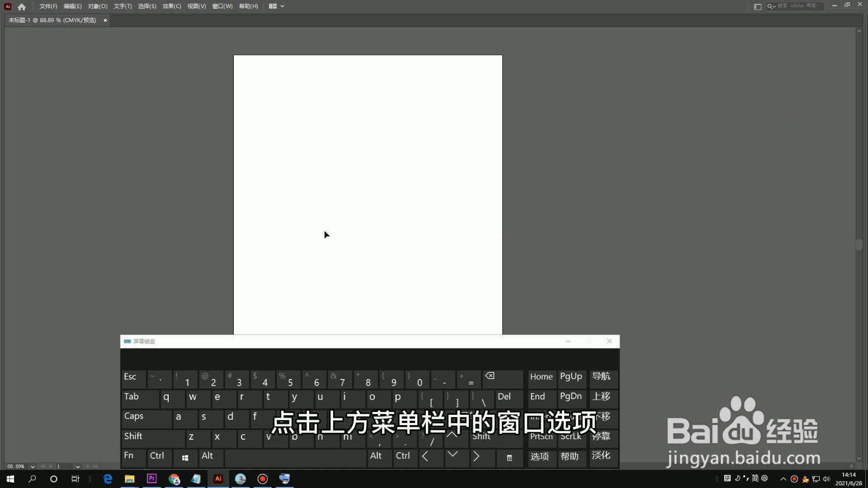Select the 未标题-1 document tab

pos(52,20)
